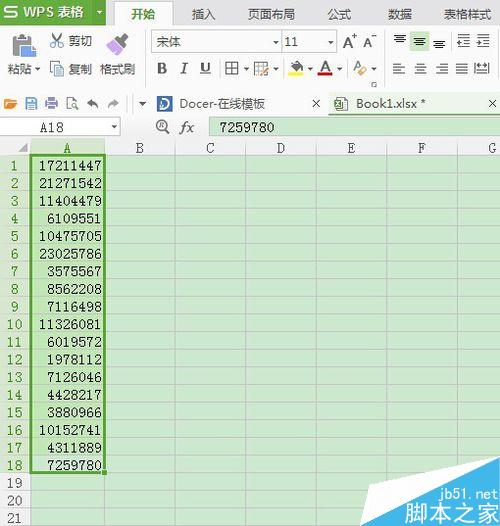Screen dimensions: 500x526
Task: Expand clear format dropdown arrow
Action: click(374, 69)
